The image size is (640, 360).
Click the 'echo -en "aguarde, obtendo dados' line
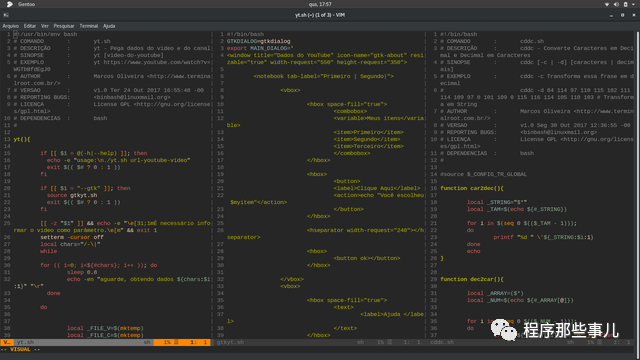click(x=139, y=279)
